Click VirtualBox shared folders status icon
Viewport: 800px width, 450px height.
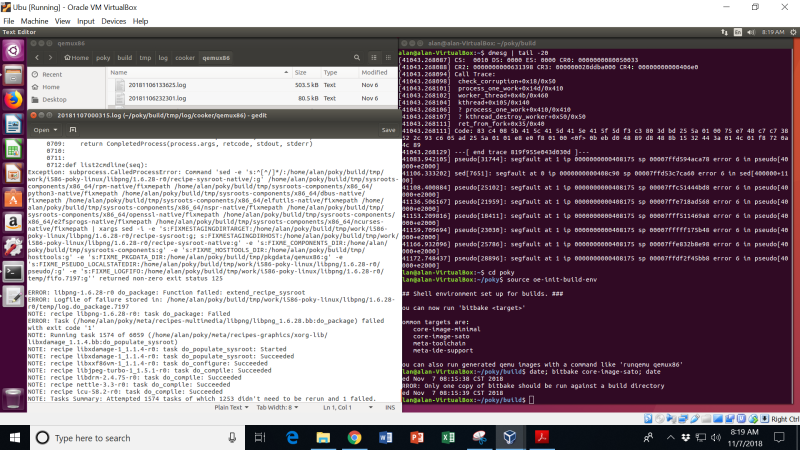pos(707,419)
